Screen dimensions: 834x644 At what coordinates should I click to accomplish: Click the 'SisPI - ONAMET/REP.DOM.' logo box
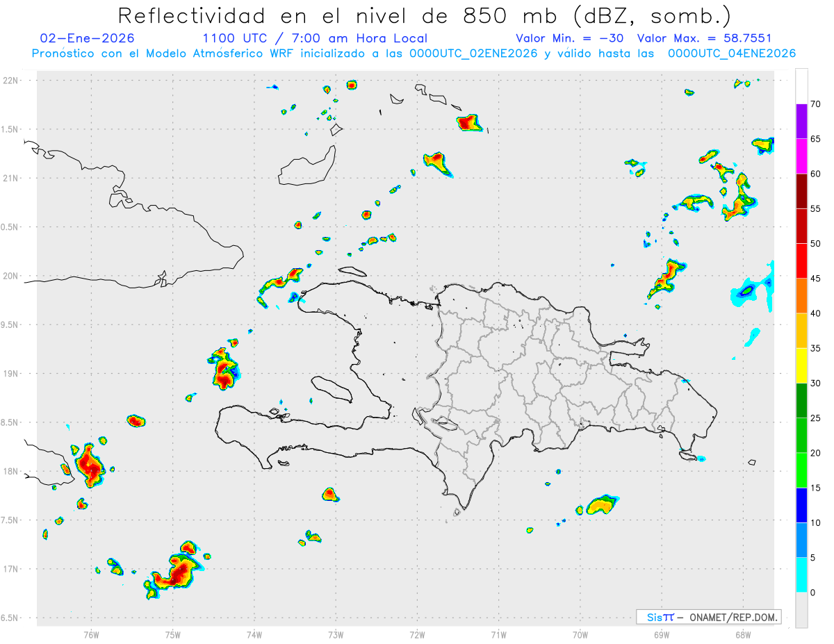tap(708, 617)
